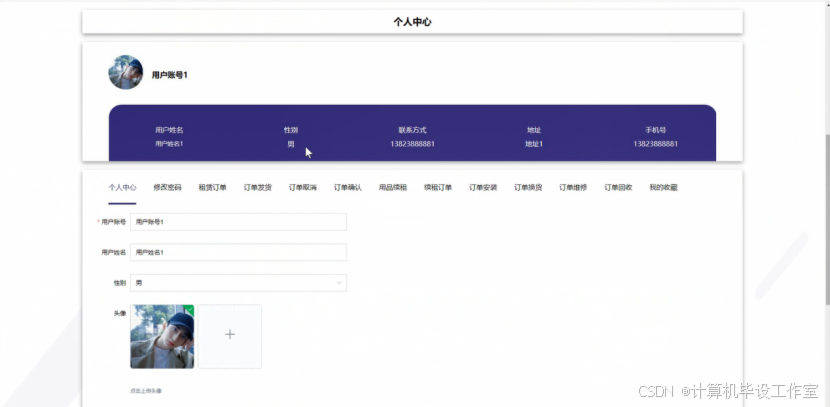Go to the 订单取消 tab
The height and width of the screenshot is (407, 830).
(303, 187)
